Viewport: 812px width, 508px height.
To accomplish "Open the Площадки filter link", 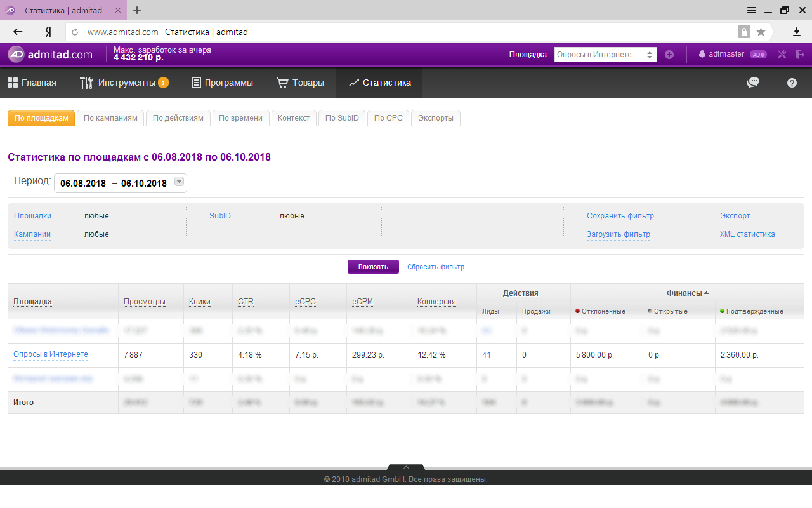I will pos(32,216).
